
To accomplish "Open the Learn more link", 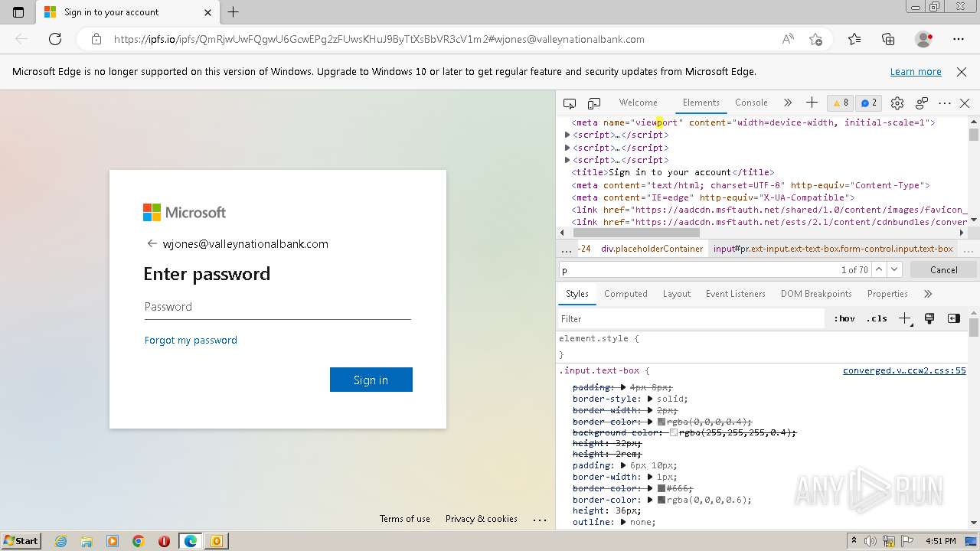I will (x=916, y=71).
